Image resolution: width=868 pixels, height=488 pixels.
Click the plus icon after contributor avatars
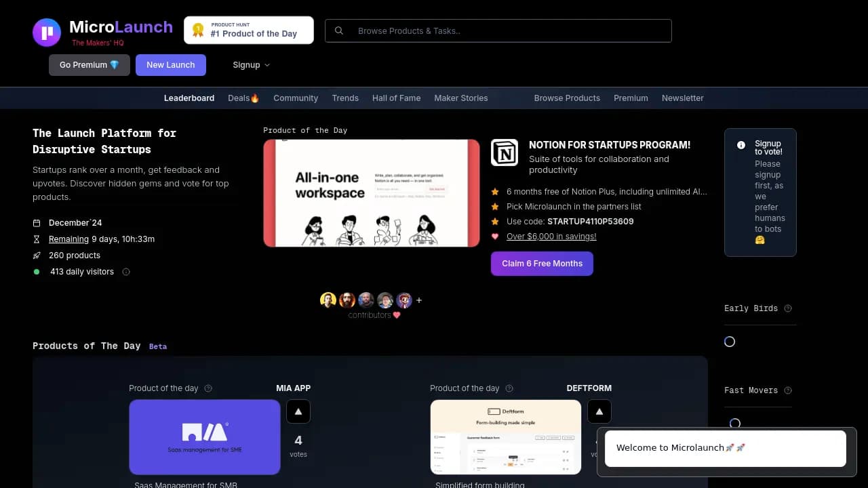pos(419,300)
